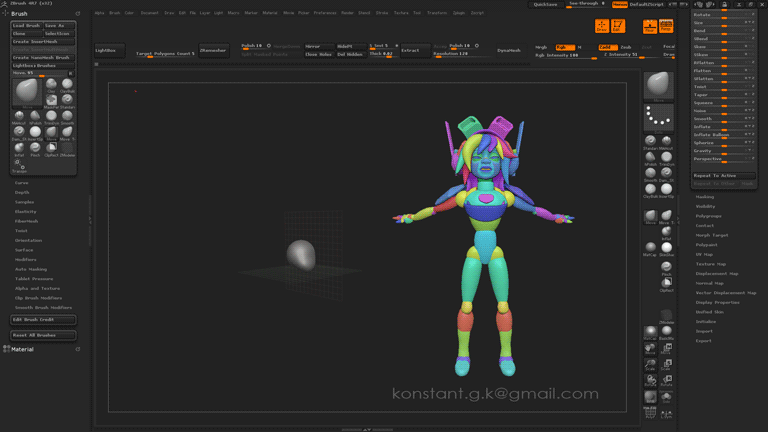Enable Zsub sculpting mode
Image resolution: width=768 pixels, height=432 pixels.
coord(626,47)
